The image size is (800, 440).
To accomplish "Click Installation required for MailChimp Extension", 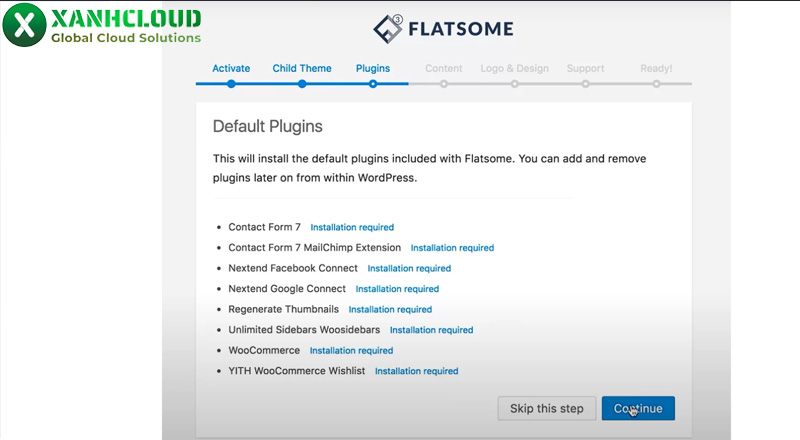I will pyautogui.click(x=452, y=248).
